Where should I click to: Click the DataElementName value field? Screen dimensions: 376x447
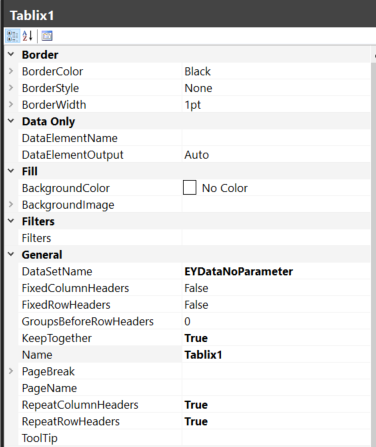[276, 138]
